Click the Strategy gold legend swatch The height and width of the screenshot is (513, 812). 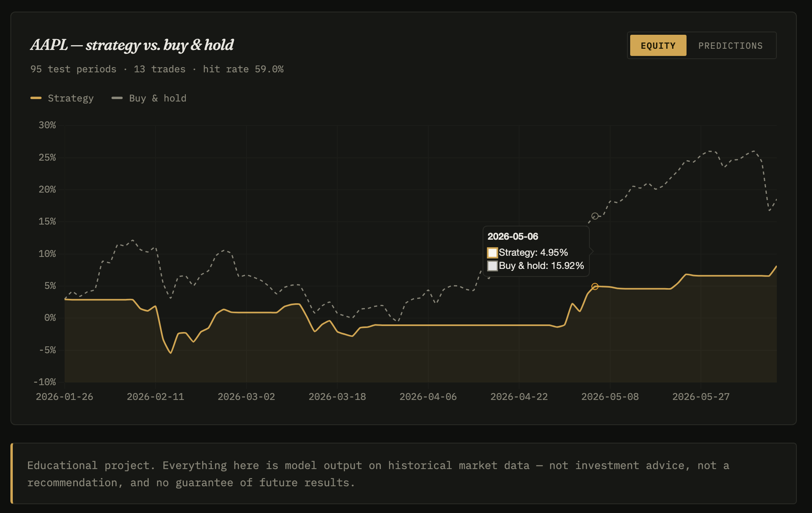[x=36, y=98]
